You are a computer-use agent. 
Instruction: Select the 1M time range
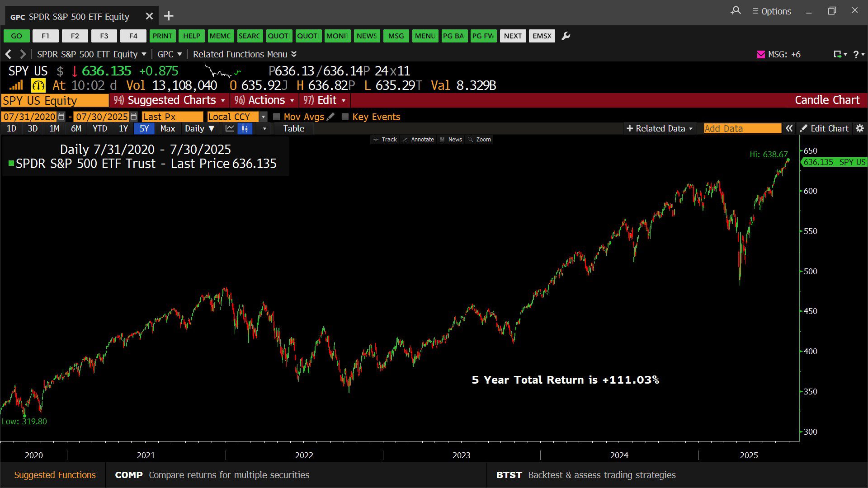(54, 128)
